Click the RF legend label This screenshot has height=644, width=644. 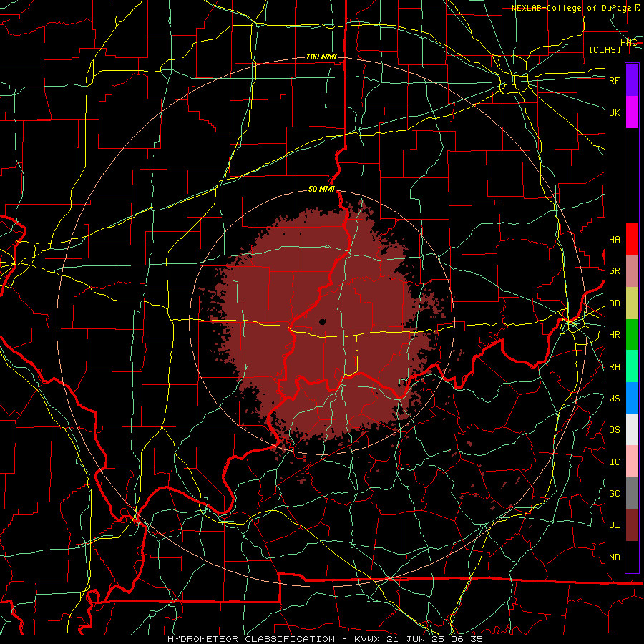tap(614, 80)
